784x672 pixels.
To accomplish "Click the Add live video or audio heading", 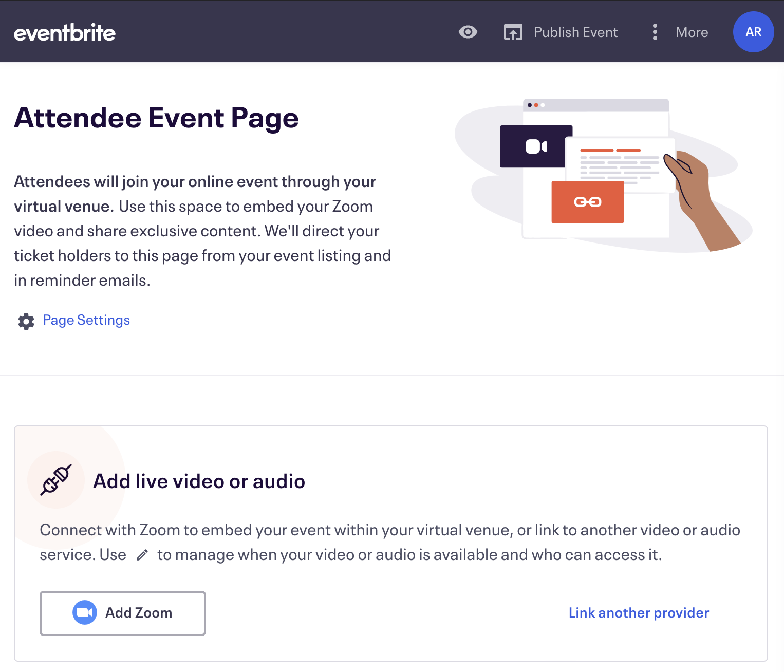I will click(x=199, y=481).
